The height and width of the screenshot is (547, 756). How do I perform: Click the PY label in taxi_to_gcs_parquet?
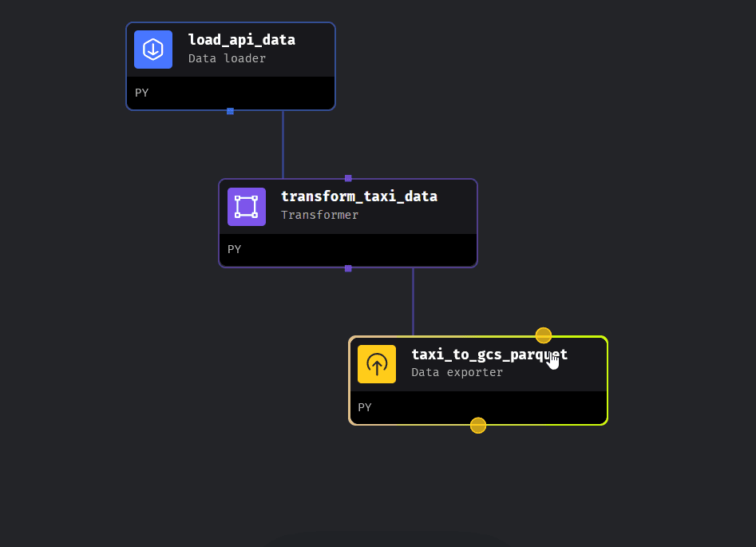pyautogui.click(x=364, y=407)
